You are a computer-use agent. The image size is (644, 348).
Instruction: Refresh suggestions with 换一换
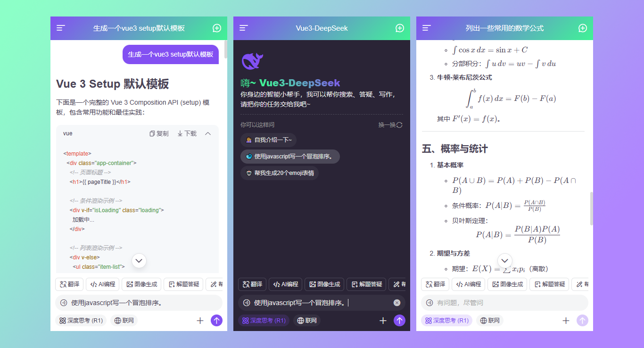(x=390, y=125)
